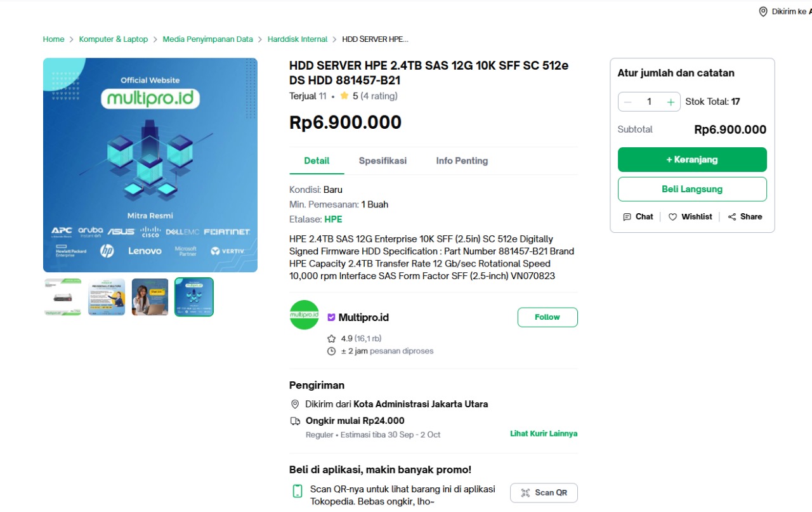Click the quantity input field

[x=649, y=102]
